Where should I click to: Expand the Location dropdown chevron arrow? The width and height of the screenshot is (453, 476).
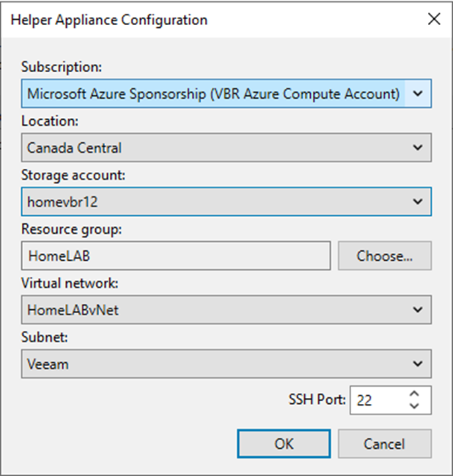418,148
